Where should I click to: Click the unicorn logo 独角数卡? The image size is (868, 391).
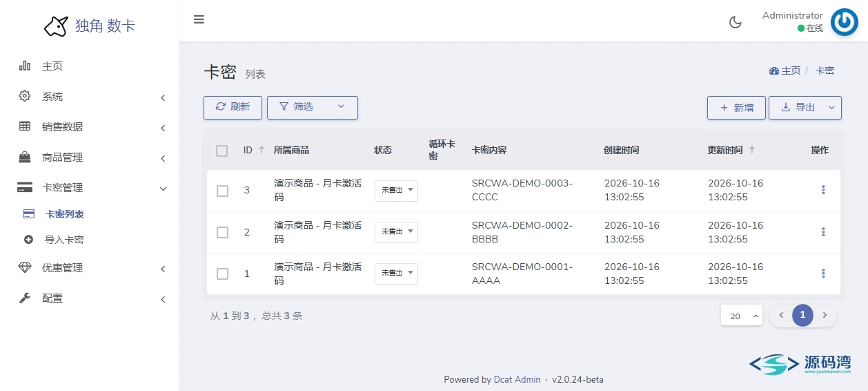pyautogui.click(x=90, y=26)
